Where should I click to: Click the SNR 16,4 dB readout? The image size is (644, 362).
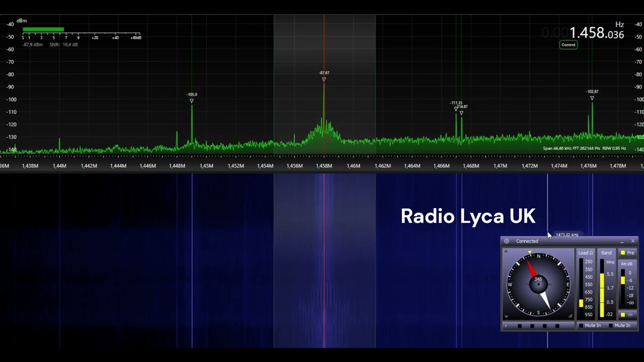(63, 45)
